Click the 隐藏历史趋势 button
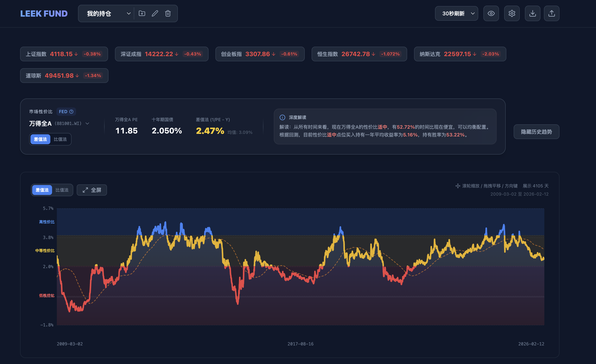 tap(536, 132)
